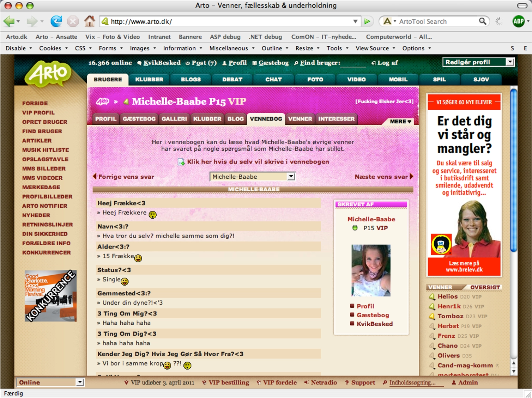Open the View Source menu

click(375, 48)
